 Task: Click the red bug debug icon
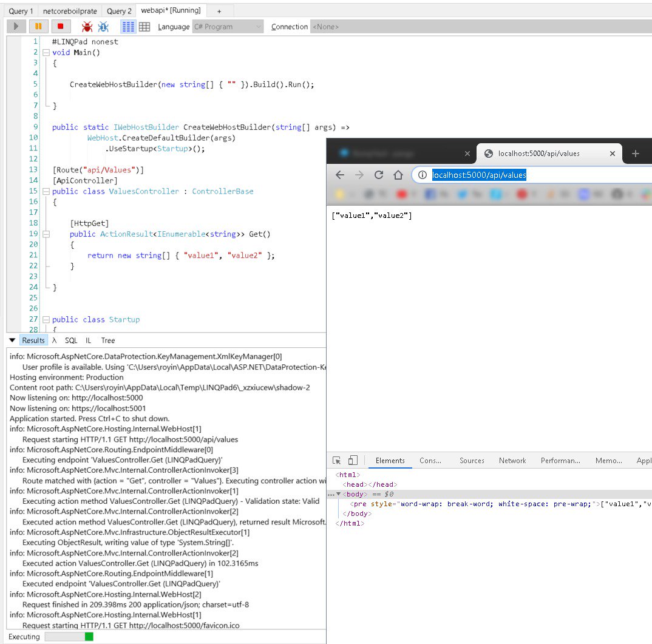coord(87,27)
